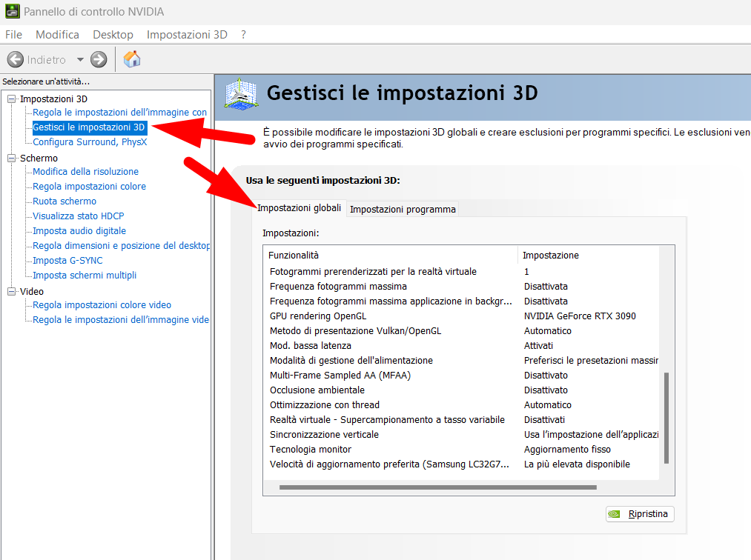The width and height of the screenshot is (751, 560).
Task: Click the Funzionalità column header
Action: pos(391,255)
